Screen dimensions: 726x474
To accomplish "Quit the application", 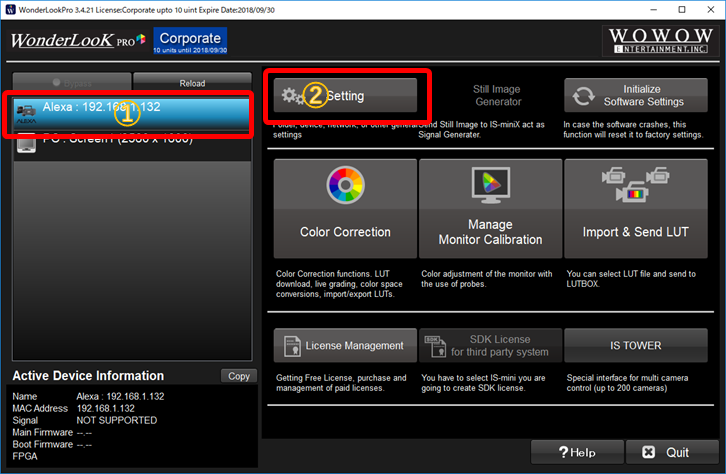I will [672, 452].
